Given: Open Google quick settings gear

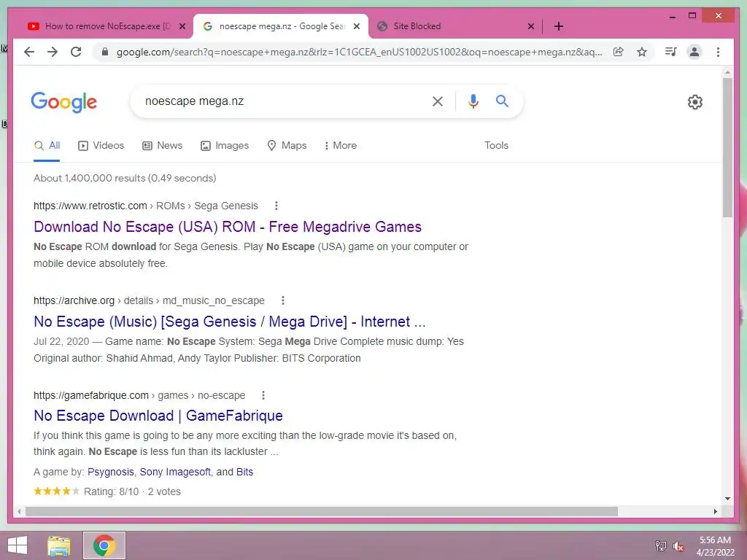Looking at the screenshot, I should (695, 102).
